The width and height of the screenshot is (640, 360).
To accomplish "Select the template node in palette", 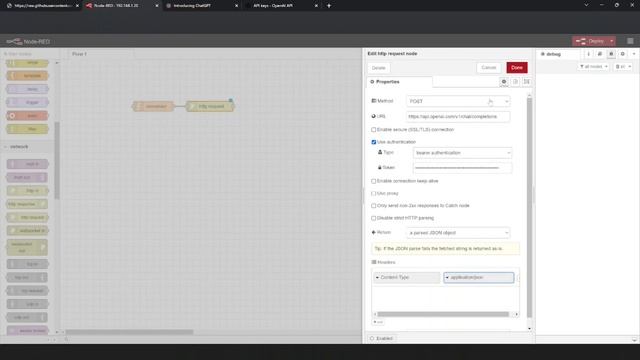I will 27,76.
